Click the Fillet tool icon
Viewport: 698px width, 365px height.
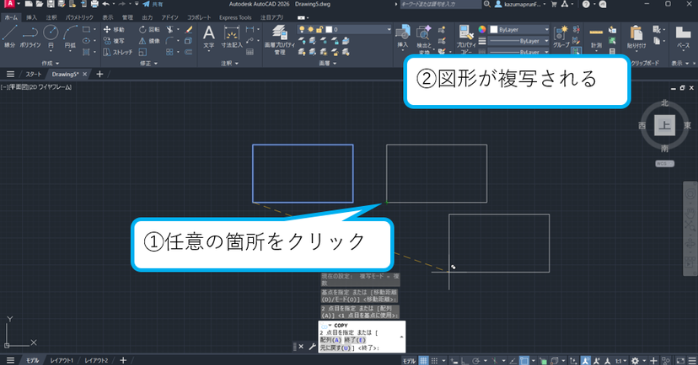click(170, 41)
